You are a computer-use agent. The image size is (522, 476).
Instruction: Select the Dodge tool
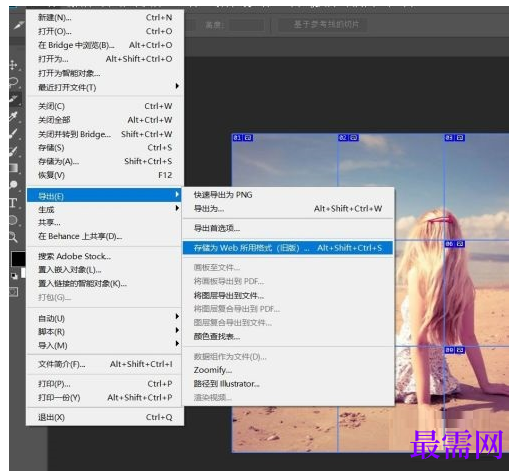tap(14, 185)
